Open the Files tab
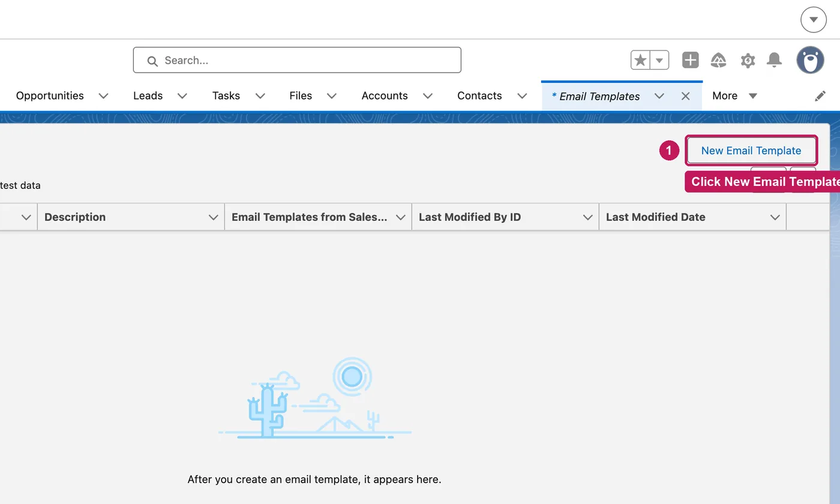The width and height of the screenshot is (840, 504). (301, 96)
